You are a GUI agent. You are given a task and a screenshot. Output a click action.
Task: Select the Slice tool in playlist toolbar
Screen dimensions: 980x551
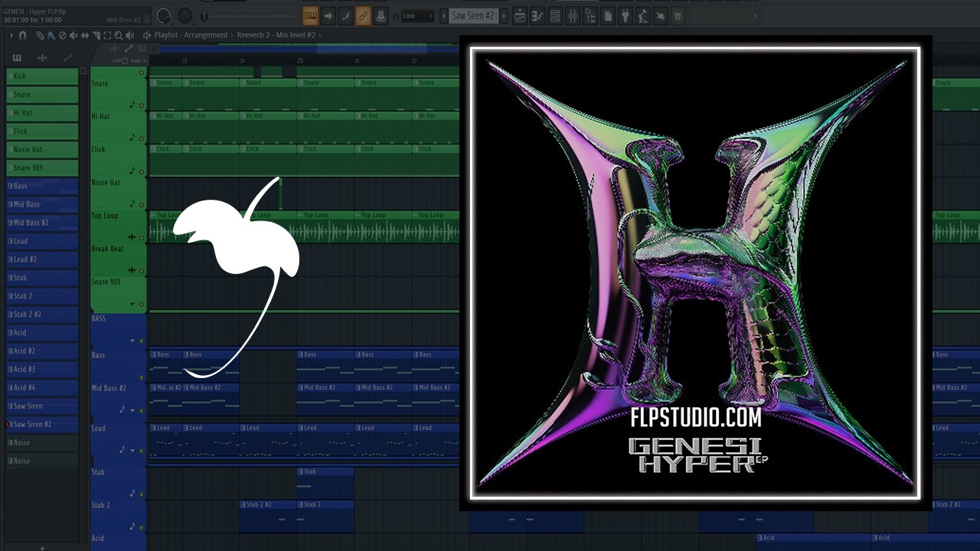coord(96,35)
